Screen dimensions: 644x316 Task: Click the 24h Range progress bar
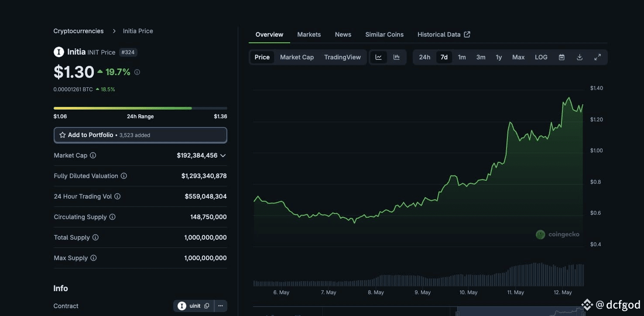[x=140, y=108]
